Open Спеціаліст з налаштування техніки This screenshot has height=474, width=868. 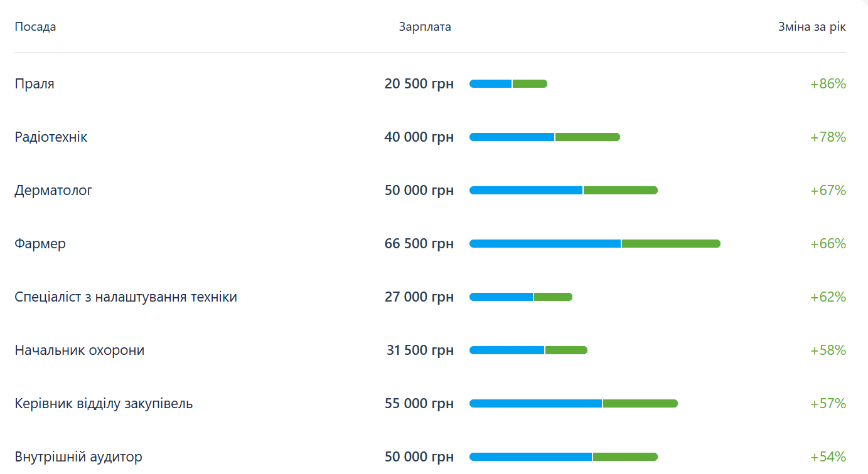point(126,297)
